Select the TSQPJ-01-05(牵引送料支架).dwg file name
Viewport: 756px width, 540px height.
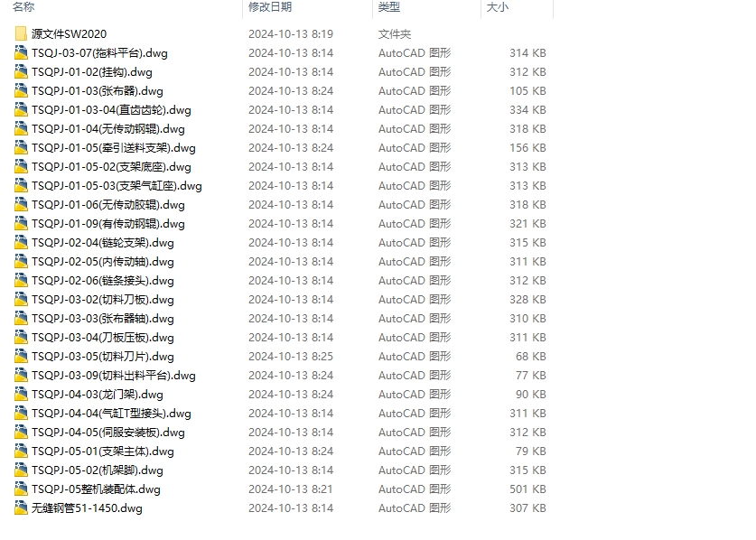114,147
